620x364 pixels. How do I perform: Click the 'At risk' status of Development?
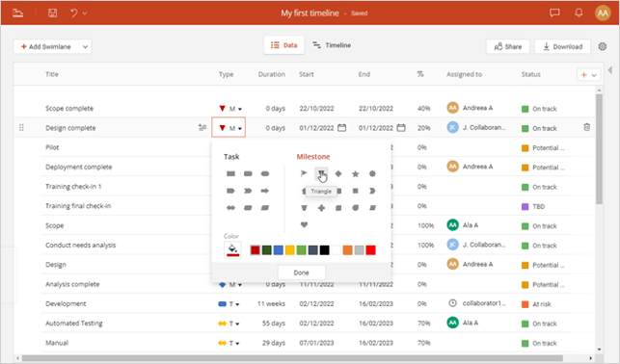pyautogui.click(x=536, y=304)
